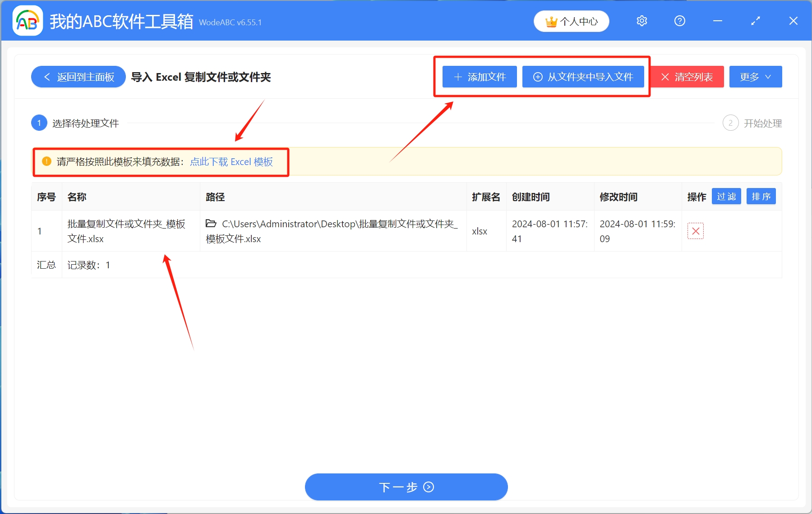Screen dimensions: 812x514
Task: Click the fullscreen expand icon in titlebar
Action: 755,21
